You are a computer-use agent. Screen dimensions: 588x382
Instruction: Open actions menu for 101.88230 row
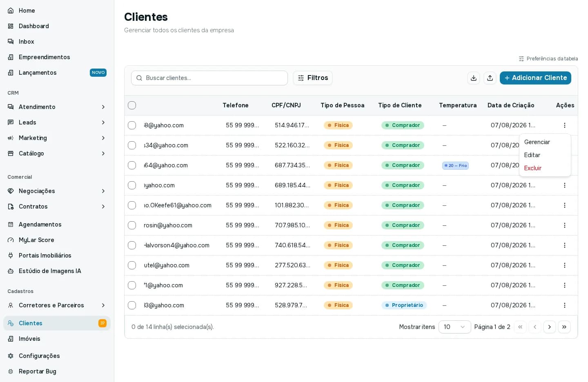coord(565,205)
